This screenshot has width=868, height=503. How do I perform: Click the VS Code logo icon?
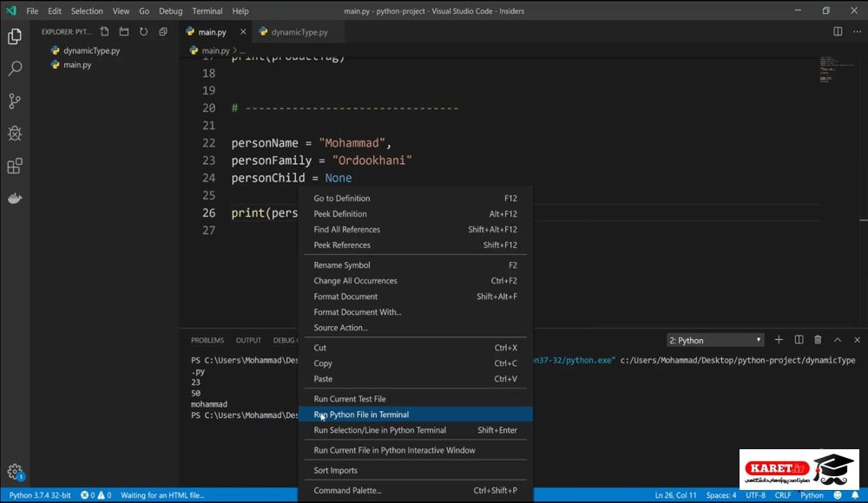pos(11,10)
